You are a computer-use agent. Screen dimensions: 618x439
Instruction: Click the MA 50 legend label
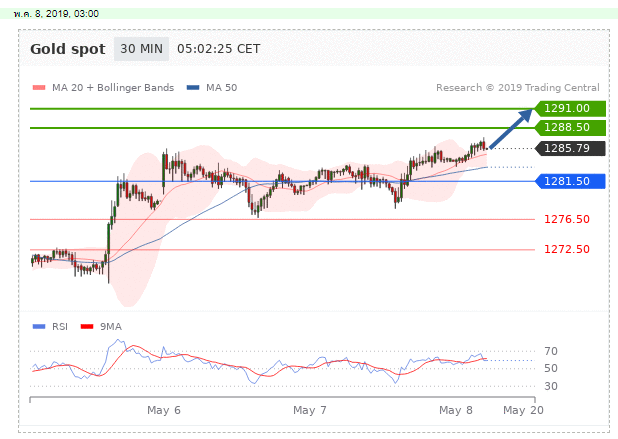coord(222,87)
